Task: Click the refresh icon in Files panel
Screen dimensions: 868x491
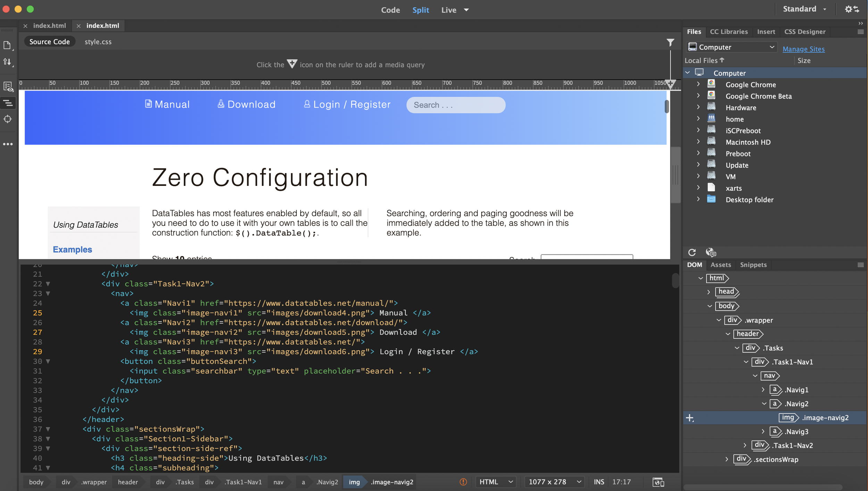Action: pyautogui.click(x=692, y=252)
